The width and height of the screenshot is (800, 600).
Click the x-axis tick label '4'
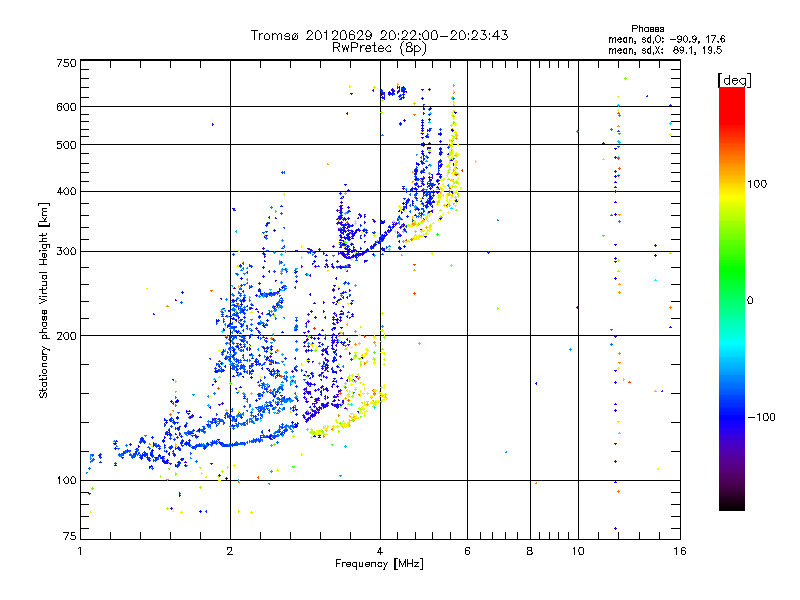pyautogui.click(x=380, y=551)
